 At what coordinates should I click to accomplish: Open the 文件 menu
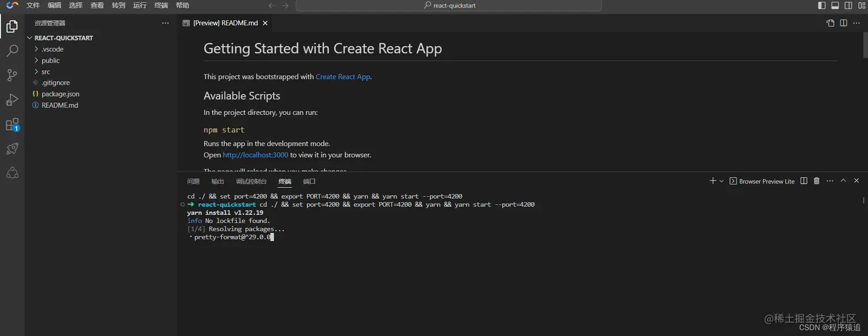[33, 6]
